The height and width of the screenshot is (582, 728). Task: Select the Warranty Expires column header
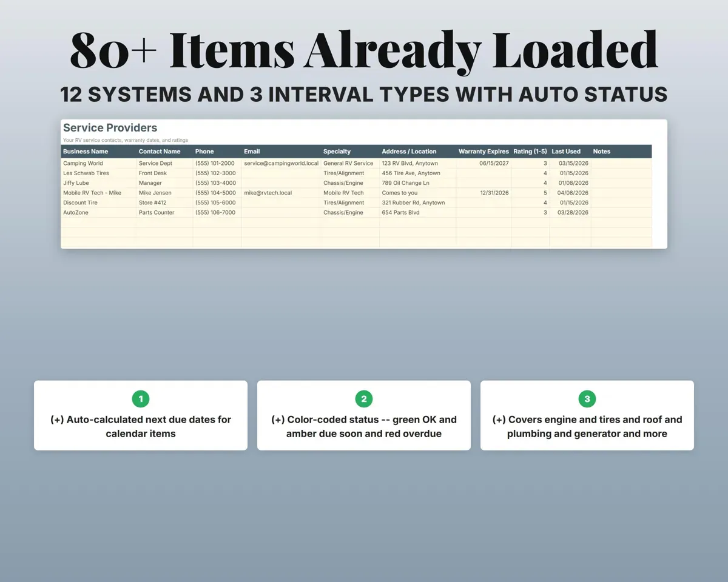(x=484, y=152)
